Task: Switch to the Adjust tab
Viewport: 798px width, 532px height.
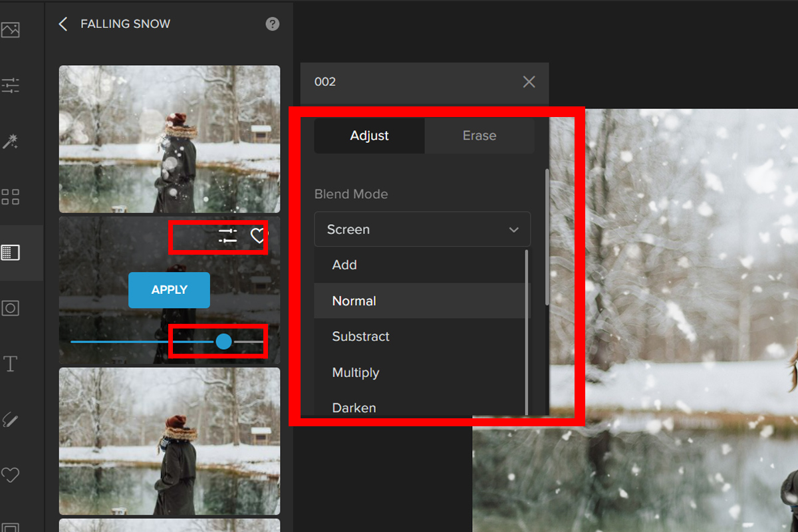Action: 370,136
